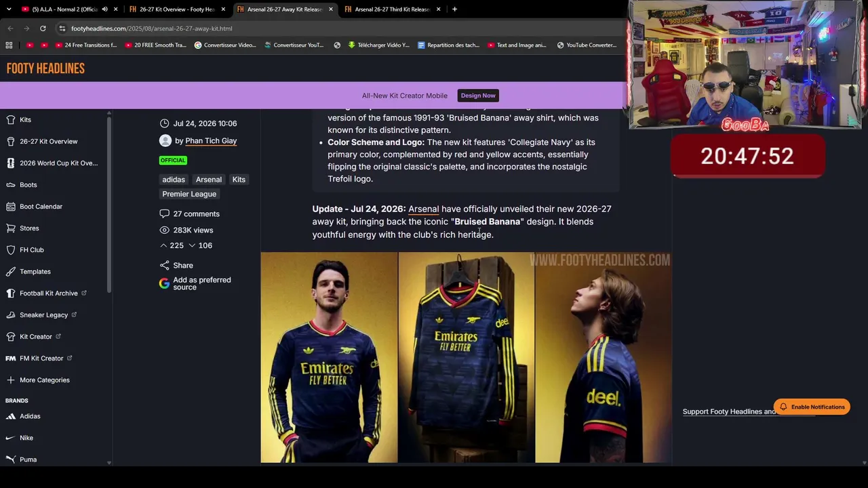Open the Boots shoe icon
Screen dimensions: 868x488
pos(10,185)
